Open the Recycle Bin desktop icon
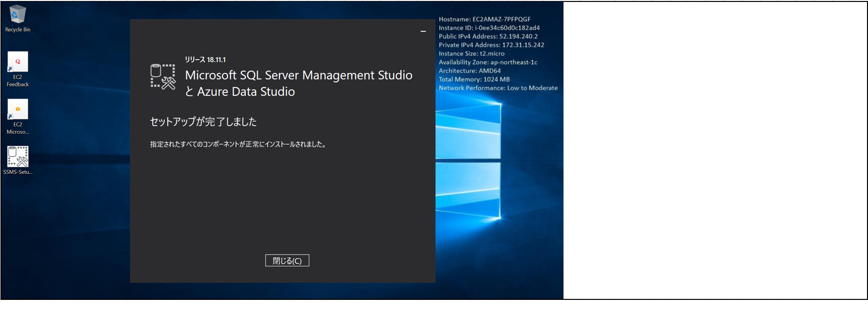 [x=18, y=19]
